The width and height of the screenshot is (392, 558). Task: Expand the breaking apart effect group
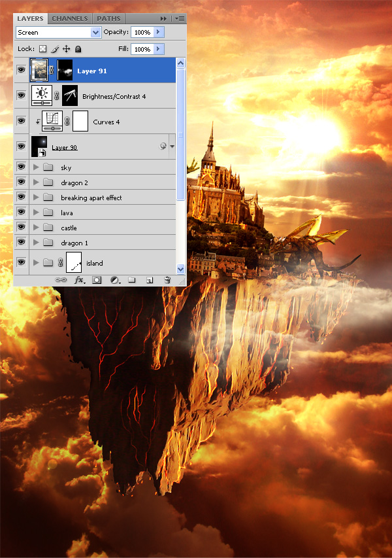36,197
